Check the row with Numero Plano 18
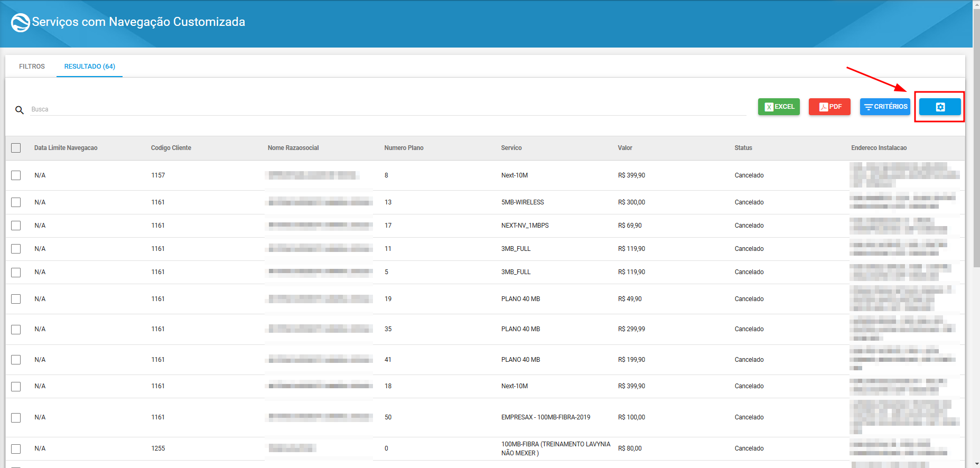Viewport: 980px width, 468px height. point(16,386)
